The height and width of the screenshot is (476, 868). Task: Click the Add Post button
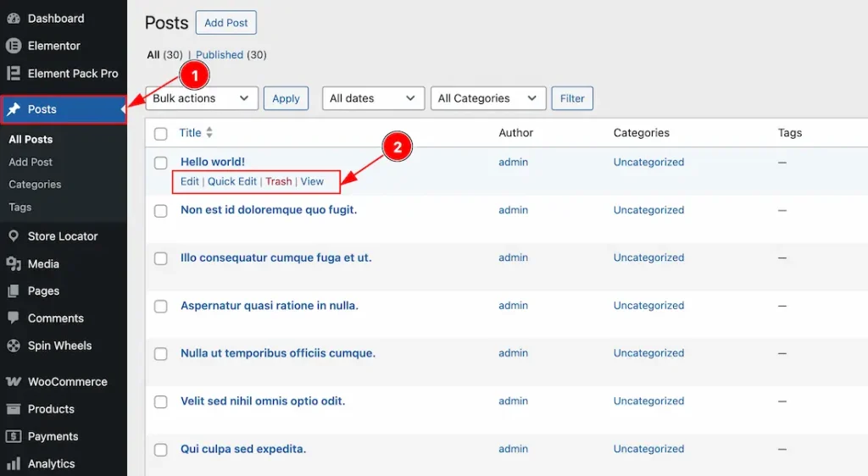coord(225,23)
